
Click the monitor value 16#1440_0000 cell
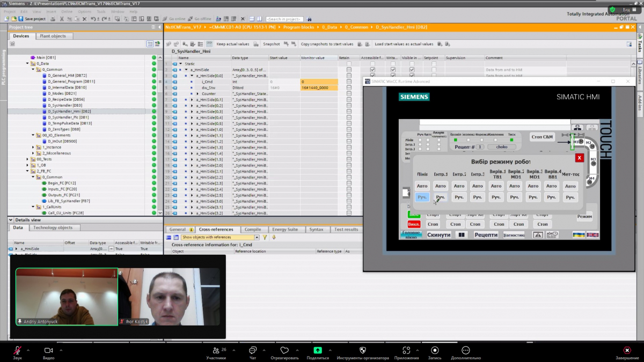[x=319, y=87]
